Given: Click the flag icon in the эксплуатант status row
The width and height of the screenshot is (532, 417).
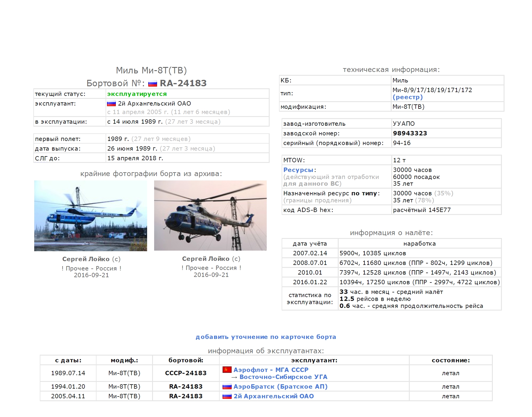Looking at the screenshot, I should tap(111, 104).
